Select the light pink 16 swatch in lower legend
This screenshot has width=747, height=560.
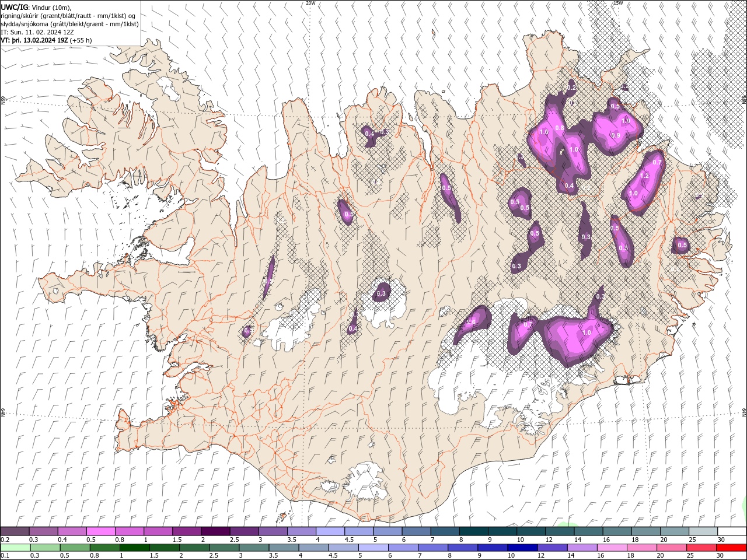612,548
